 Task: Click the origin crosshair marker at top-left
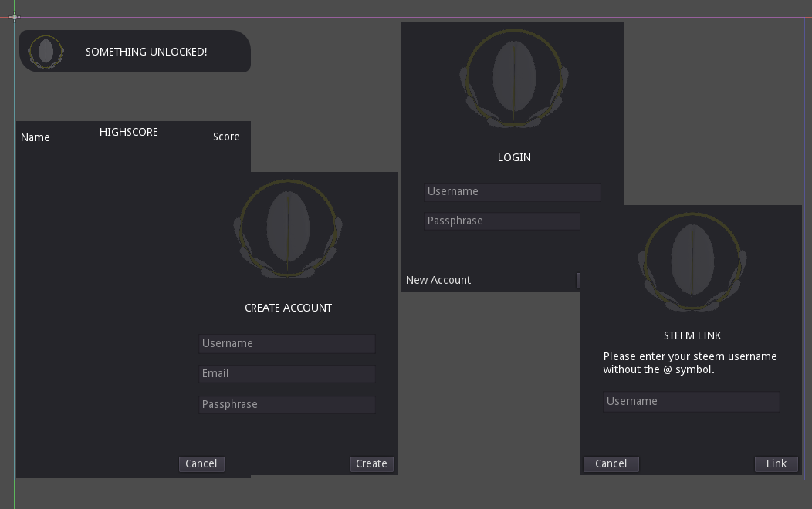[15, 16]
